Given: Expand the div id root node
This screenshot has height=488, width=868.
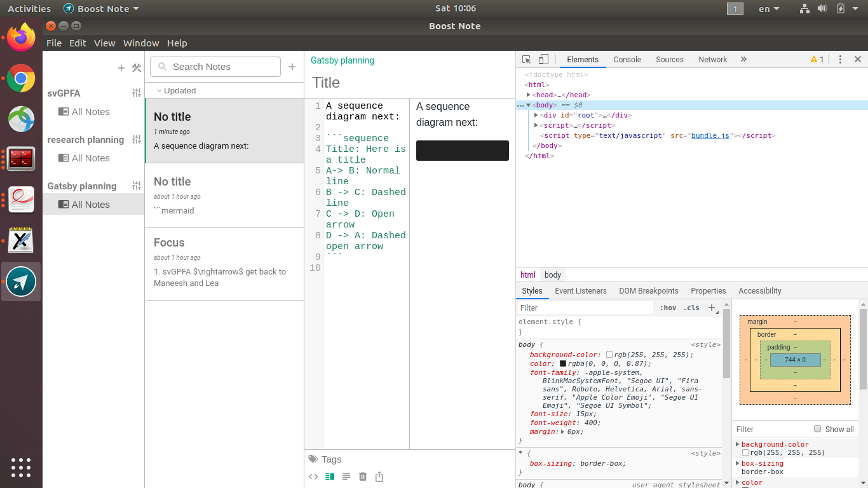Looking at the screenshot, I should pos(536,115).
